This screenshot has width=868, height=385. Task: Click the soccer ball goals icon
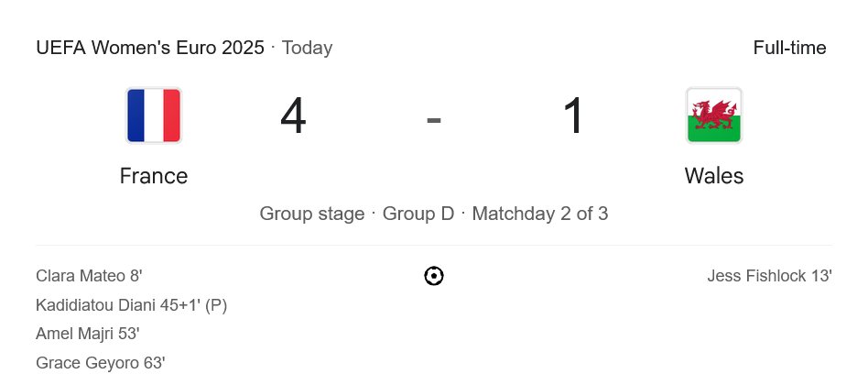434,276
